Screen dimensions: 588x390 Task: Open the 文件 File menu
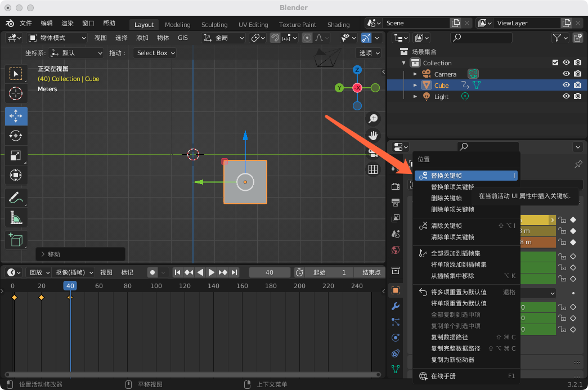[26, 23]
